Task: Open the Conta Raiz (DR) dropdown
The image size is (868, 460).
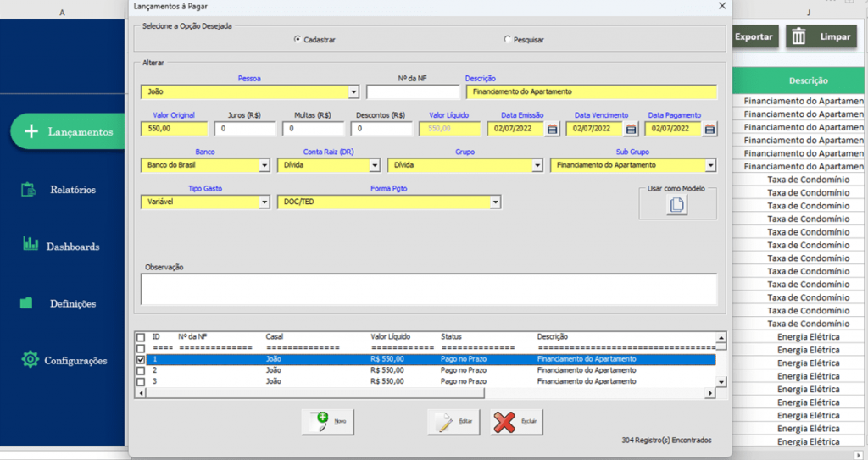Action: coord(374,165)
